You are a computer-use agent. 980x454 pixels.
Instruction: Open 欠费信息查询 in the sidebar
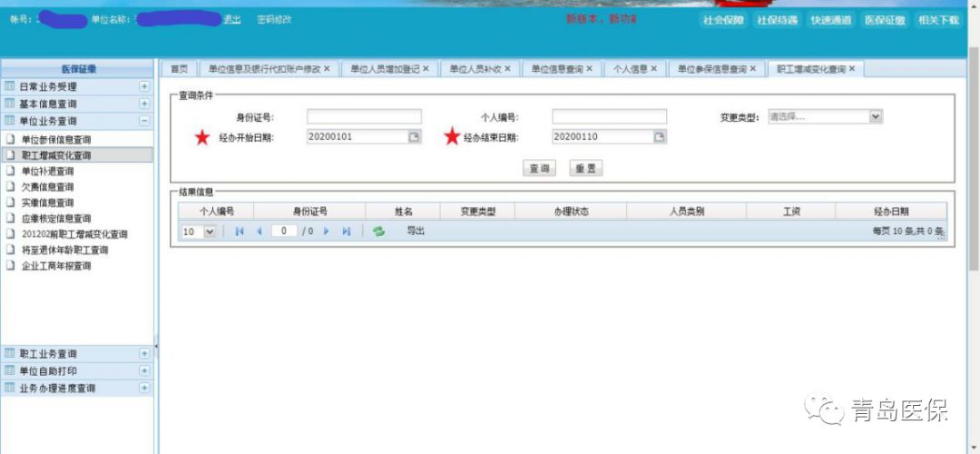(x=47, y=186)
